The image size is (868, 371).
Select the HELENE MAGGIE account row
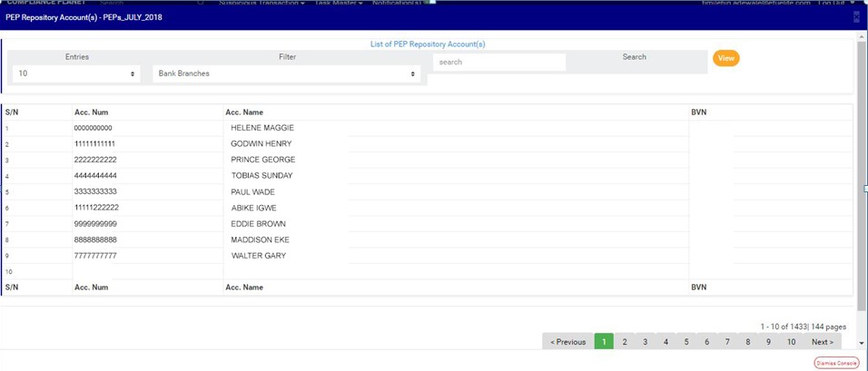pos(262,128)
